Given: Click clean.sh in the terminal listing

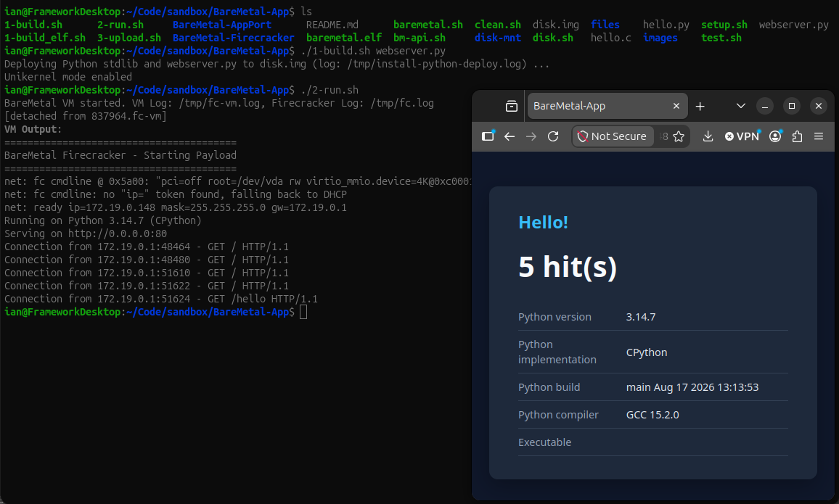Looking at the screenshot, I should click(x=498, y=25).
